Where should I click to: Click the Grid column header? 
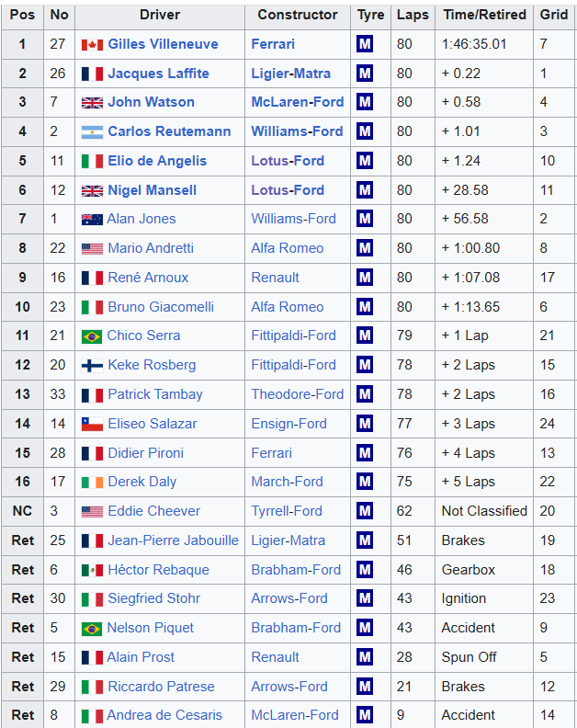click(554, 15)
